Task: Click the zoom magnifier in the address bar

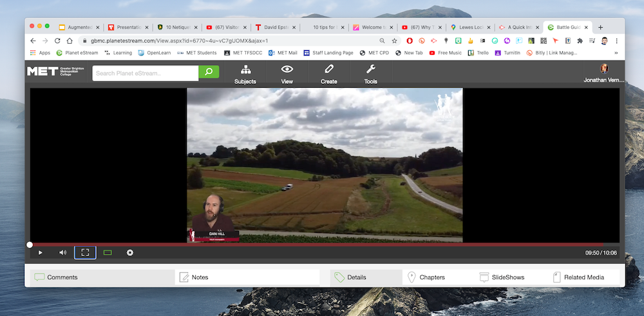Action: [x=382, y=41]
